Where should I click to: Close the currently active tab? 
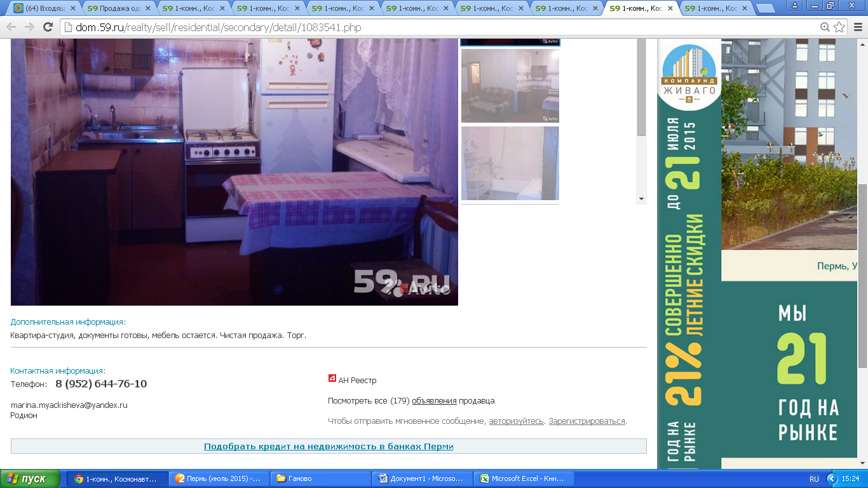(670, 9)
